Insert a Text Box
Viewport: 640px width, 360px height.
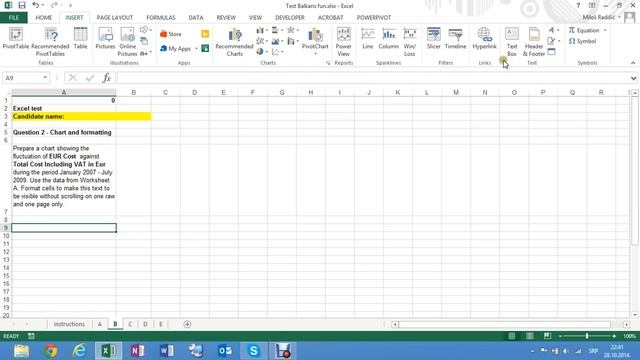(512, 42)
